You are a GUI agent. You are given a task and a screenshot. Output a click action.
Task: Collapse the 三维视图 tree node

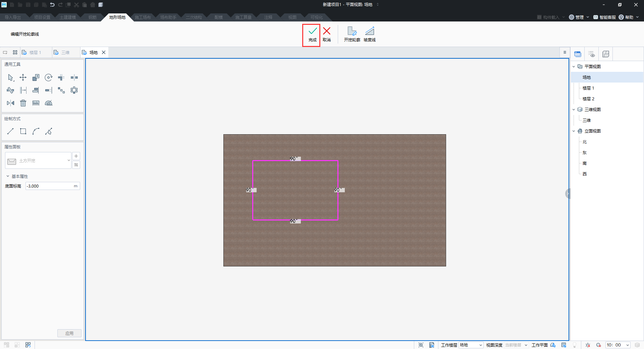pyautogui.click(x=574, y=109)
